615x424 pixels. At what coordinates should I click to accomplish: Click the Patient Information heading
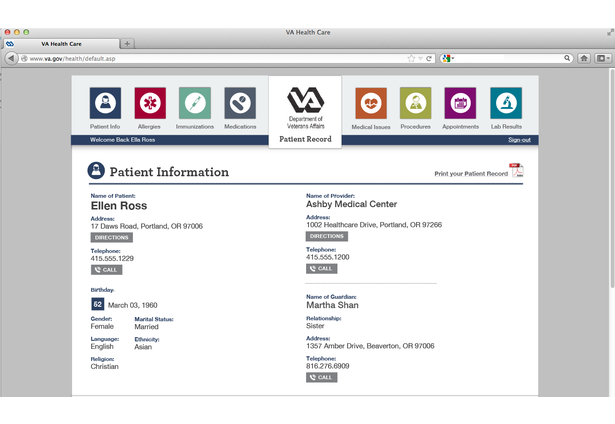[x=169, y=172]
